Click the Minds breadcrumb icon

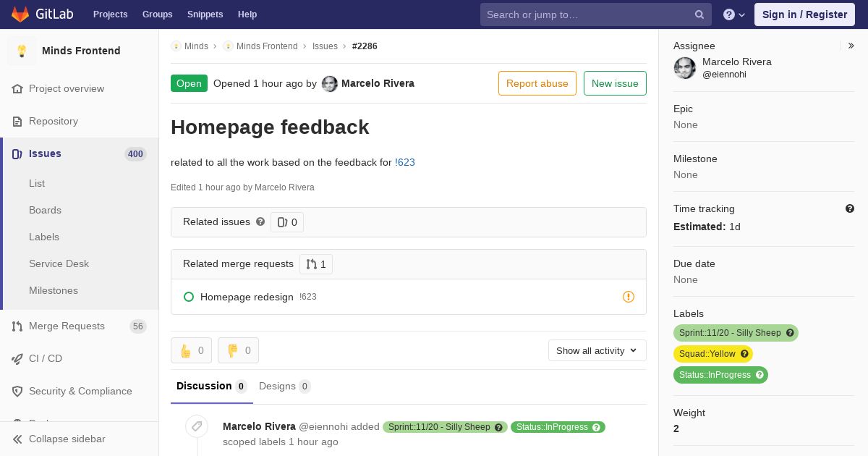176,46
